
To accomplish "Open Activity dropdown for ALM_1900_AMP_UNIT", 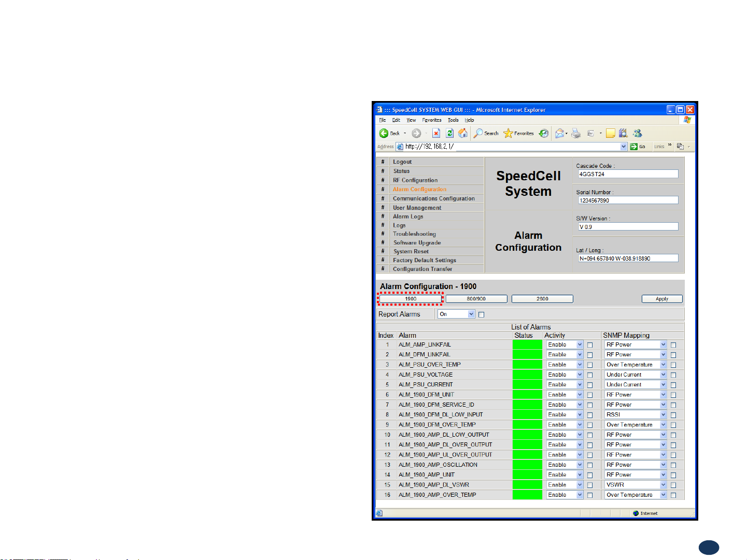I will (565, 475).
